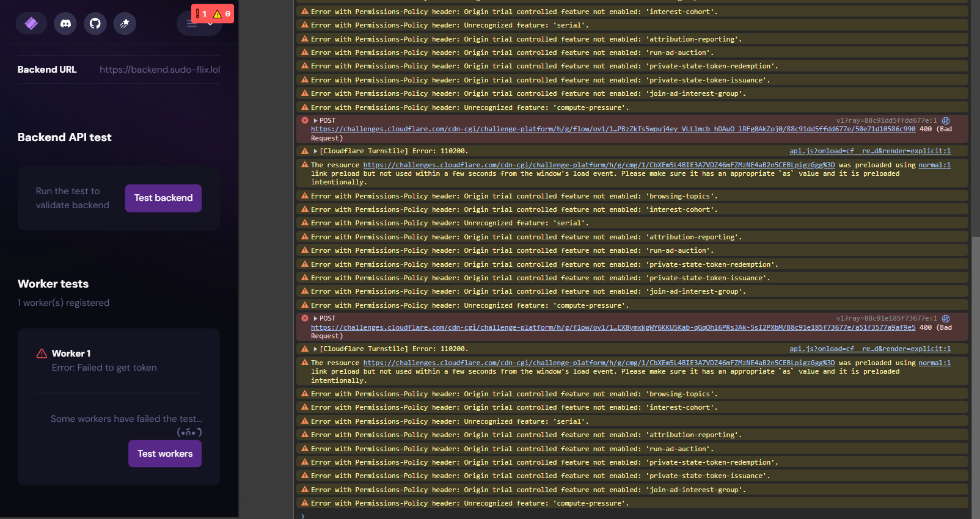Expand the POST error with ray 88c91e185f73677e

(316, 319)
